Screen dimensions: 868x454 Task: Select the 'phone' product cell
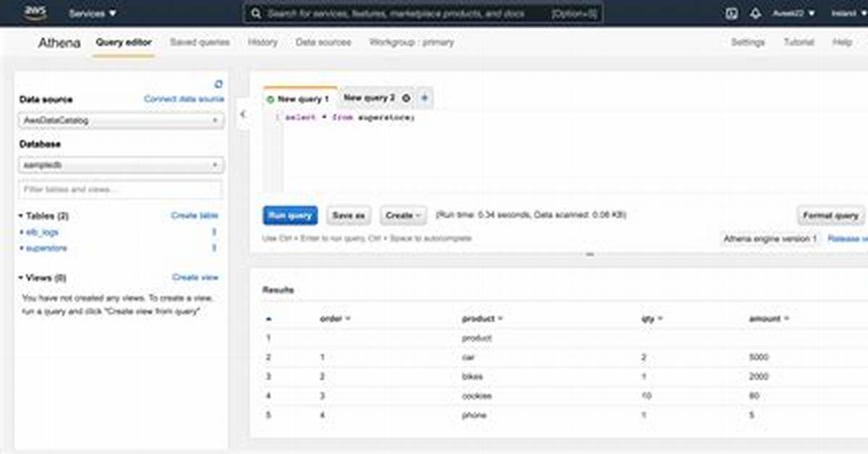tap(474, 416)
